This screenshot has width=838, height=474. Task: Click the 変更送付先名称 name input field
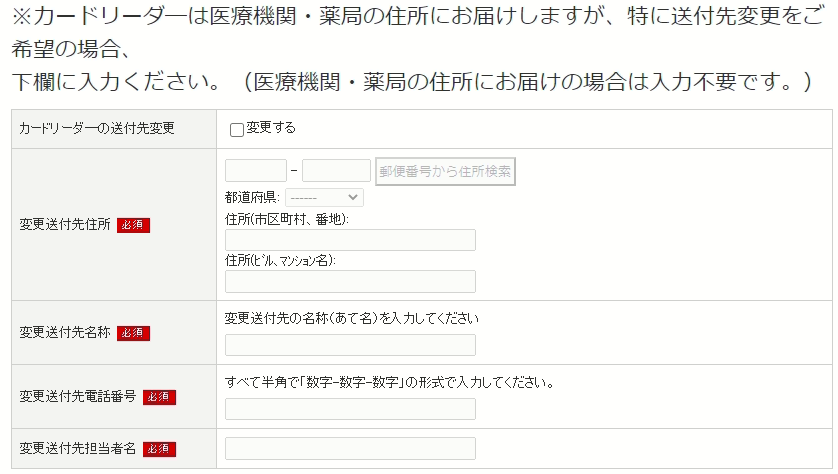tap(350, 345)
